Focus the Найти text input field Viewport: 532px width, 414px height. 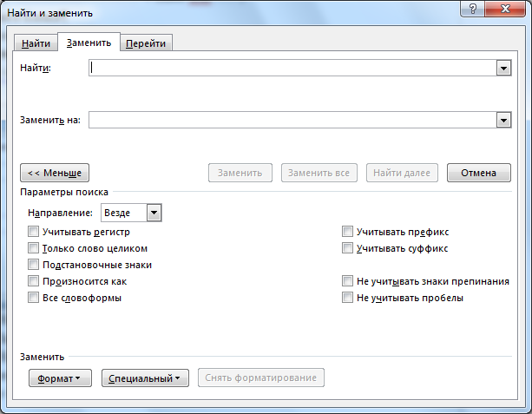pyautogui.click(x=292, y=68)
